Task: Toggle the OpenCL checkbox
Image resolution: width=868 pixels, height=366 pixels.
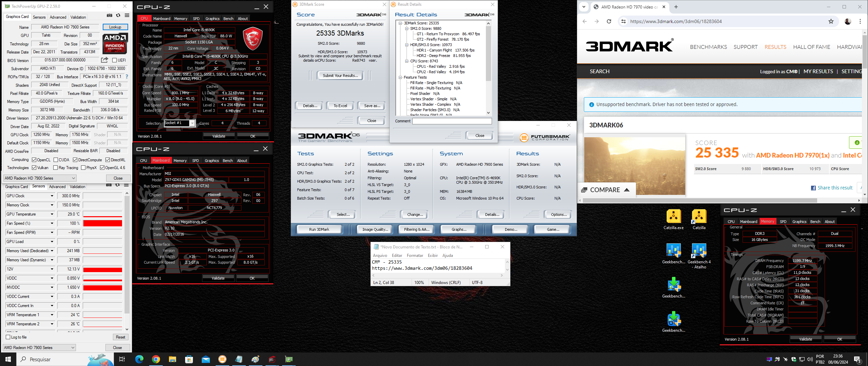Action: tap(34, 160)
